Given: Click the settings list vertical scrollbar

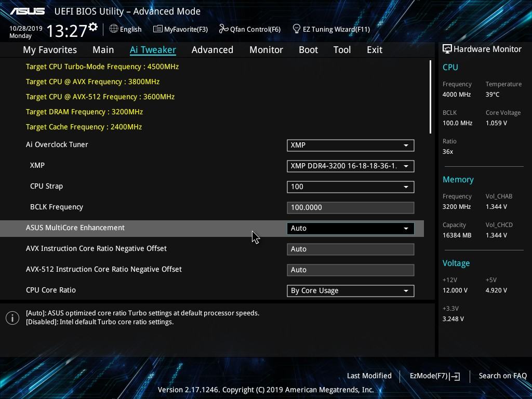Looking at the screenshot, I should [430, 97].
